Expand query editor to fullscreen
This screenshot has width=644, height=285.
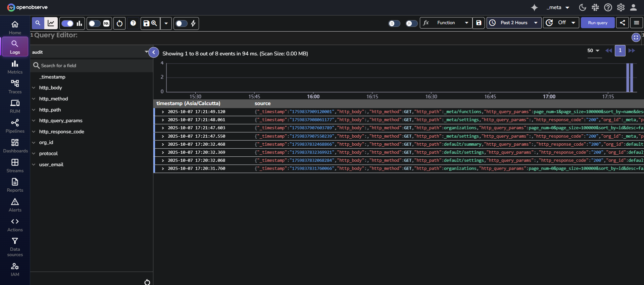coord(636,37)
